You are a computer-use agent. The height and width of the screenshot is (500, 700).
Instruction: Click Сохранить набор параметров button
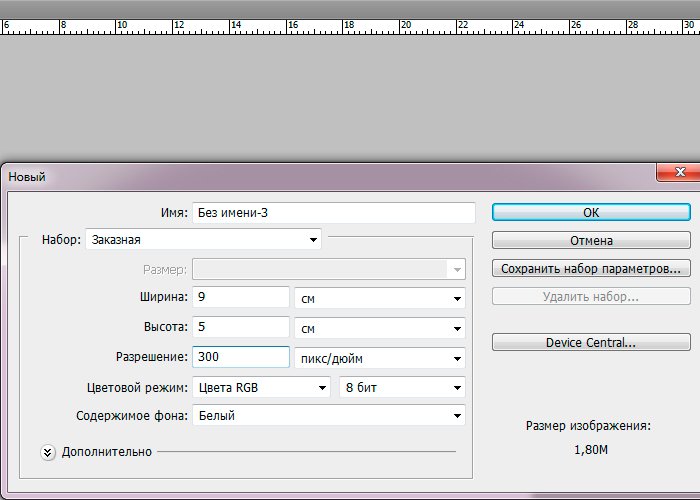[590, 269]
